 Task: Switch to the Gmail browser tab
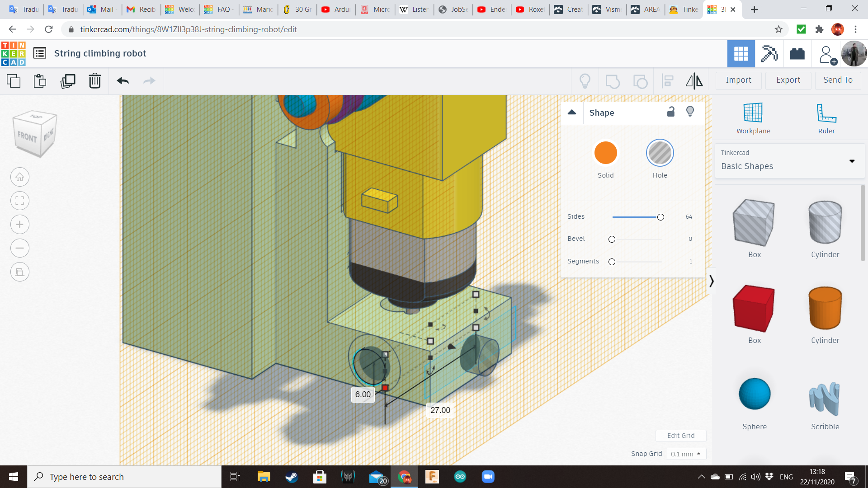click(x=141, y=9)
